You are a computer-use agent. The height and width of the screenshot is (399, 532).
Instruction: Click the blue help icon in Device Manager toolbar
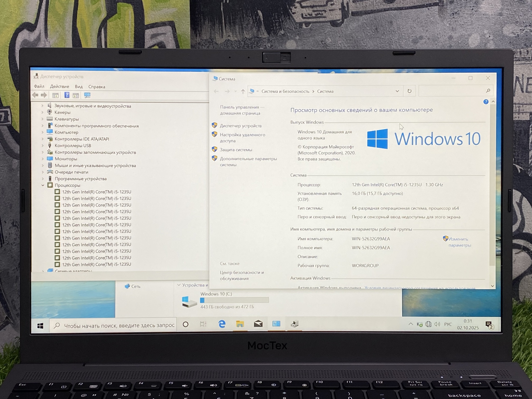click(67, 95)
